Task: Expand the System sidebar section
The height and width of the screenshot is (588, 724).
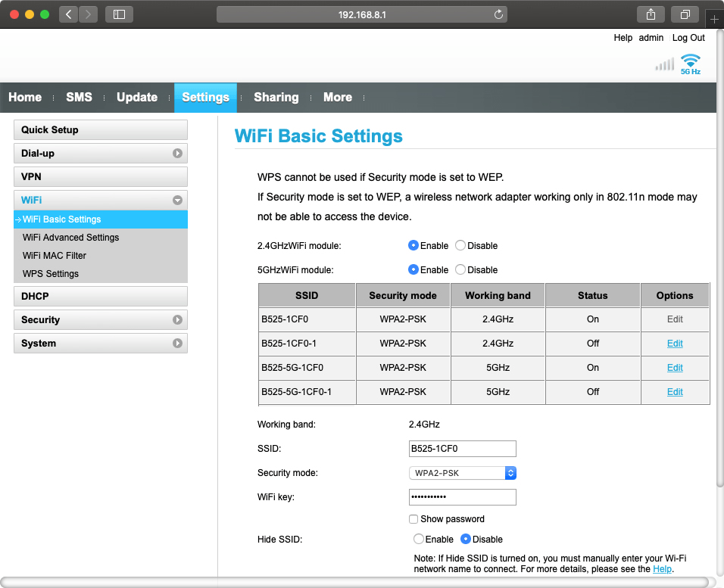Action: (101, 344)
